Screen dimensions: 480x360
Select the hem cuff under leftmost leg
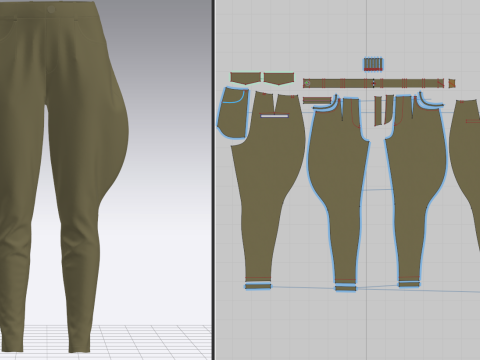click(x=258, y=286)
